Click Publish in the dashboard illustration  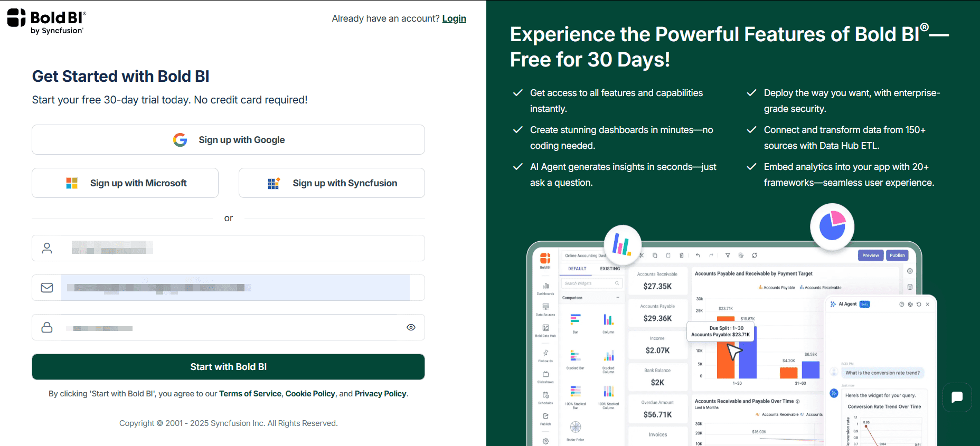(x=897, y=255)
